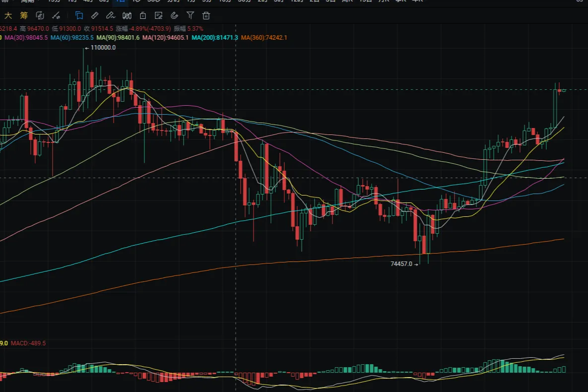Image resolution: width=588 pixels, height=392 pixels.
Task: Toggle the lock drawings icon
Action: click(143, 15)
